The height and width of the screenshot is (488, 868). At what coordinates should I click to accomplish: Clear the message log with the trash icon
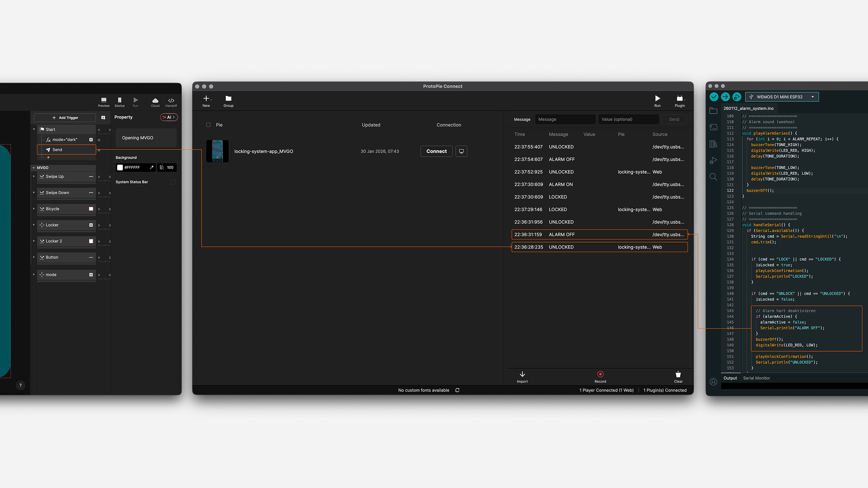click(678, 375)
